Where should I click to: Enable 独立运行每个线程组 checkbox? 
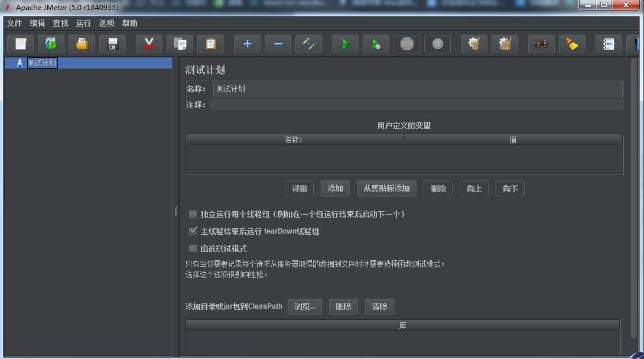tap(193, 214)
